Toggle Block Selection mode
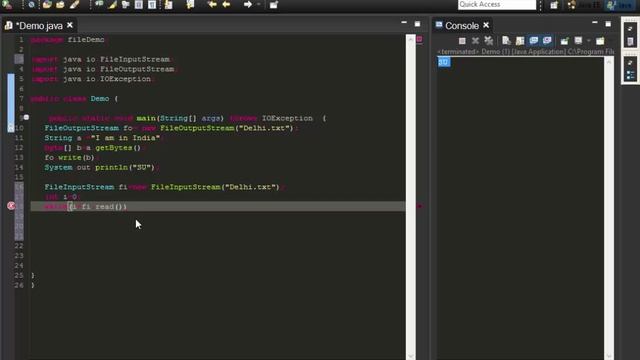Screen dimensions: 640x360 pos(139,4)
